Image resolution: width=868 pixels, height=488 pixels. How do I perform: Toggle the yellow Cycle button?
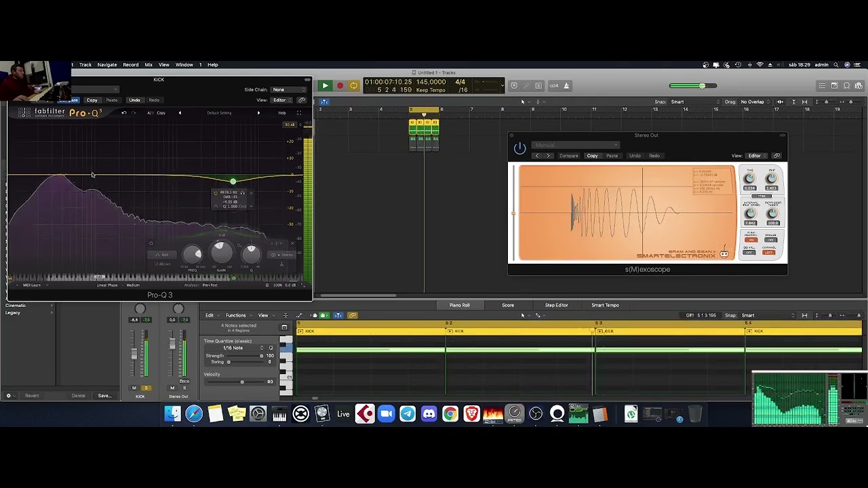click(x=353, y=86)
